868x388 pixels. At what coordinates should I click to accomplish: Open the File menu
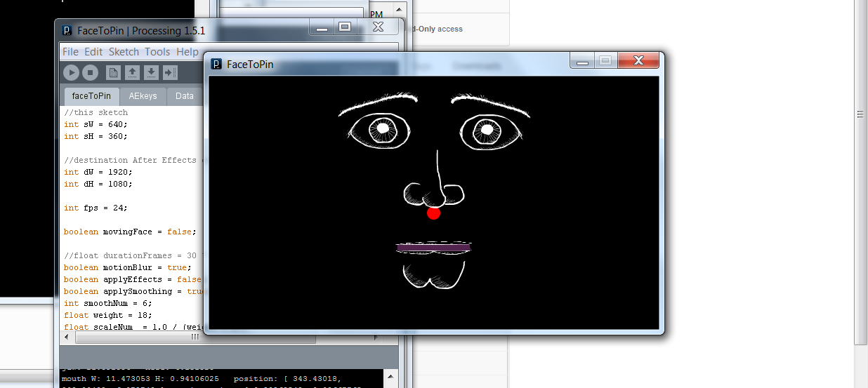[x=71, y=52]
